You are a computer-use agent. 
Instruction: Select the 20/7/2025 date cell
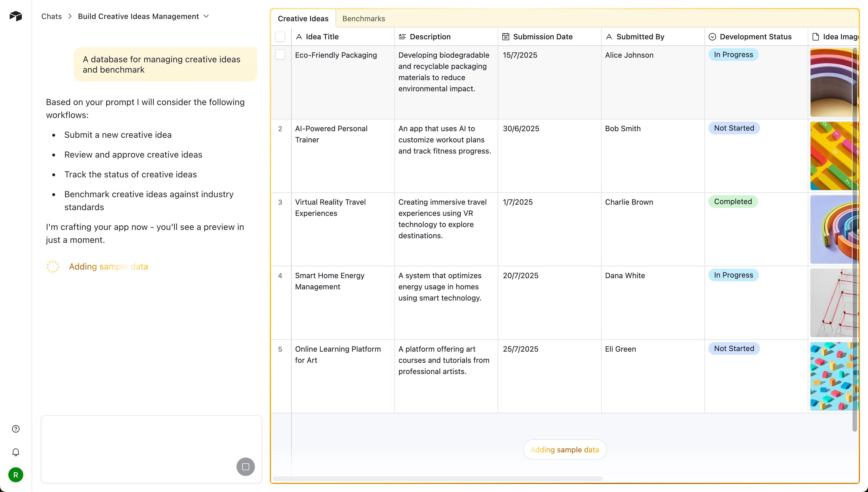point(550,303)
